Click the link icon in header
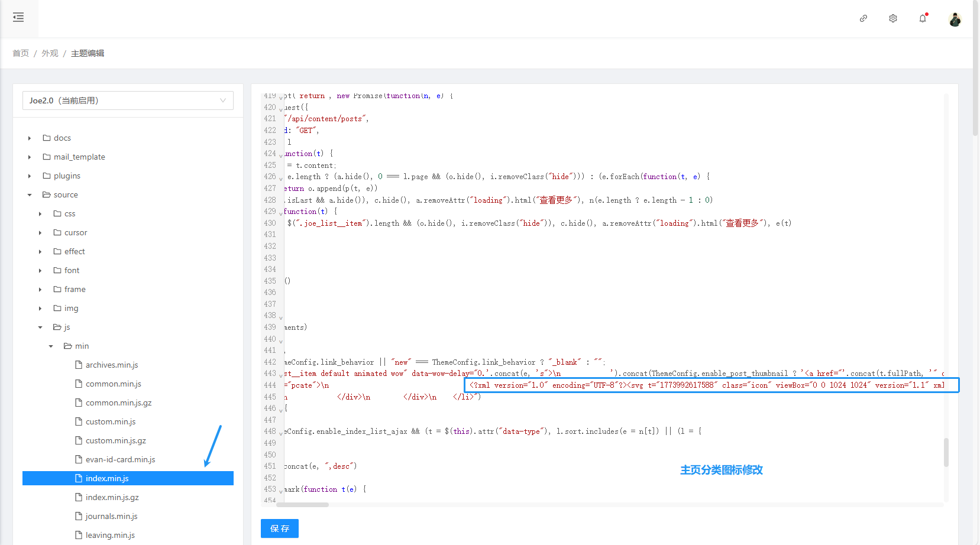 click(863, 18)
